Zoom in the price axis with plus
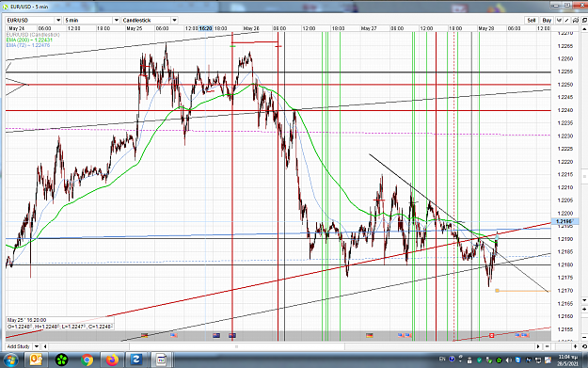The image size is (588, 368). point(584,309)
